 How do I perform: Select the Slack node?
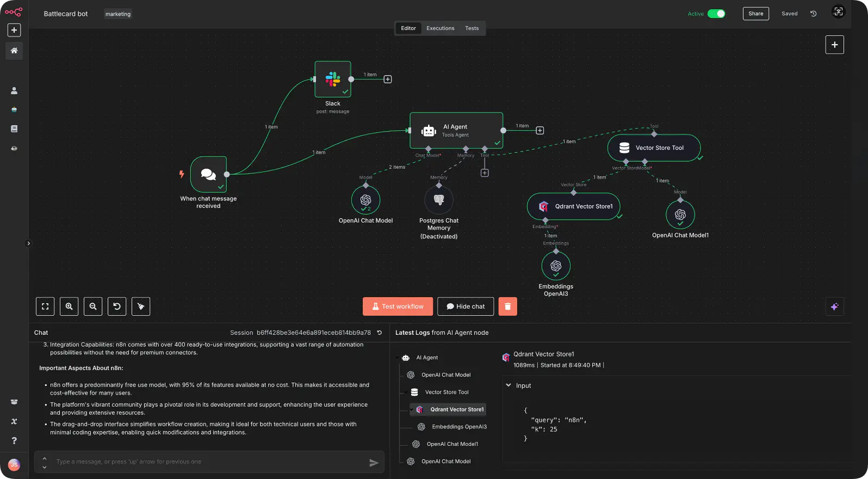pyautogui.click(x=333, y=79)
